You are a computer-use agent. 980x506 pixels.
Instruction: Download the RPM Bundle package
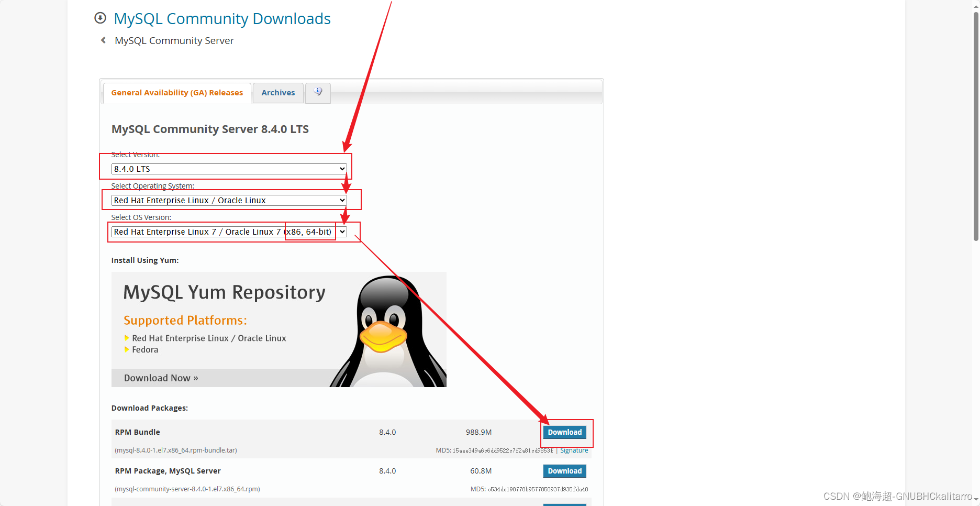pyautogui.click(x=564, y=432)
